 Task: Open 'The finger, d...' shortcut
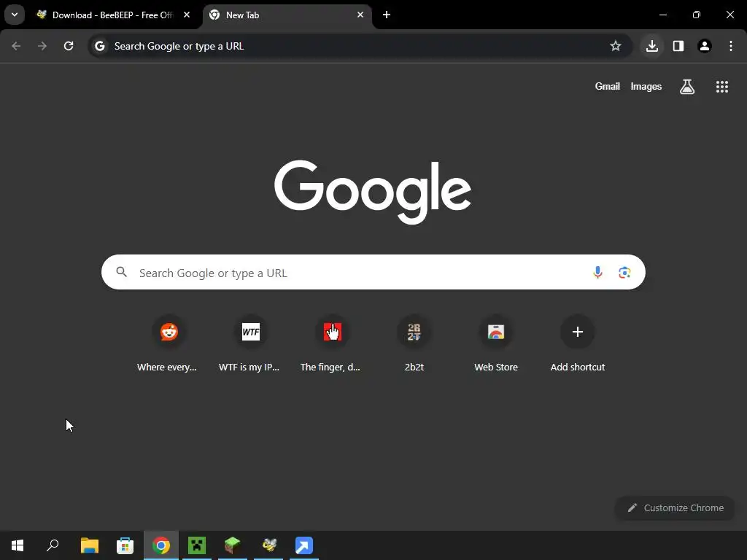point(330,344)
